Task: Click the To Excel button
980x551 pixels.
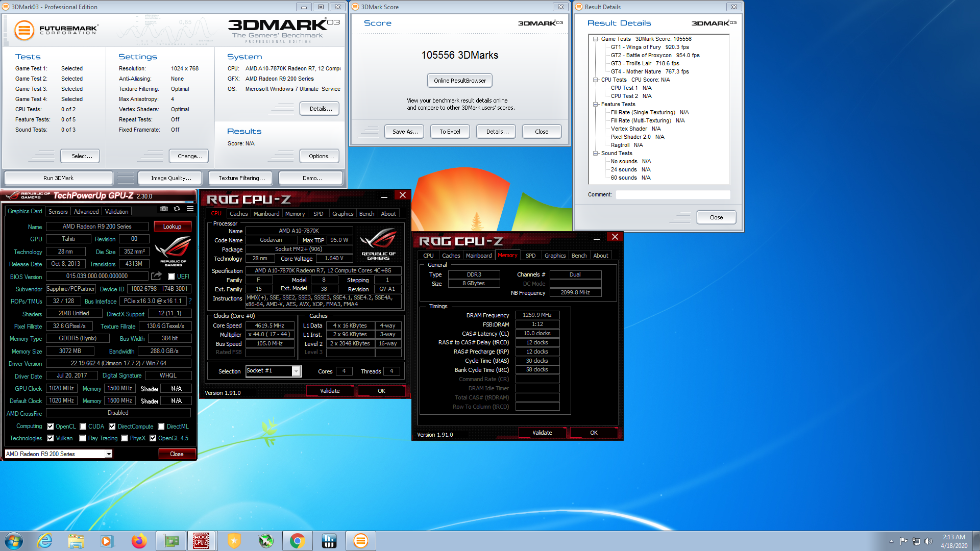Action: 450,132
